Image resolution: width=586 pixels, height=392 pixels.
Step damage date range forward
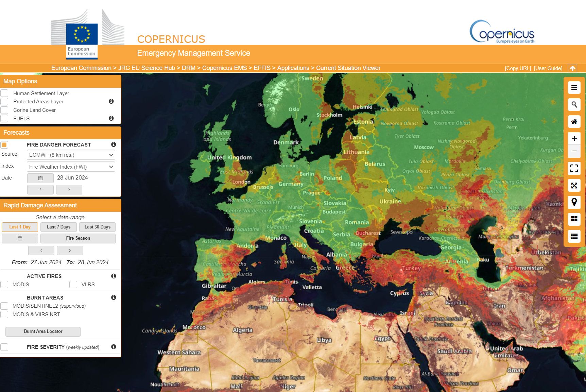70,251
